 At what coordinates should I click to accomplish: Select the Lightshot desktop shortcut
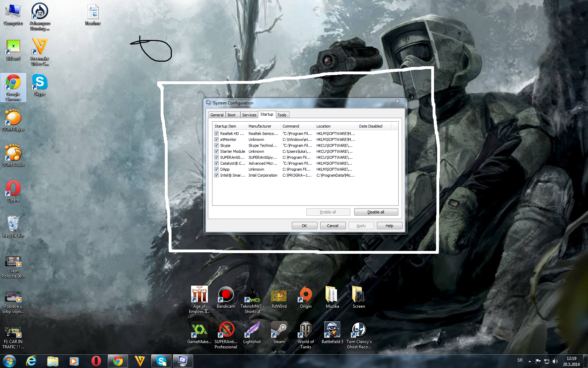[x=252, y=333]
